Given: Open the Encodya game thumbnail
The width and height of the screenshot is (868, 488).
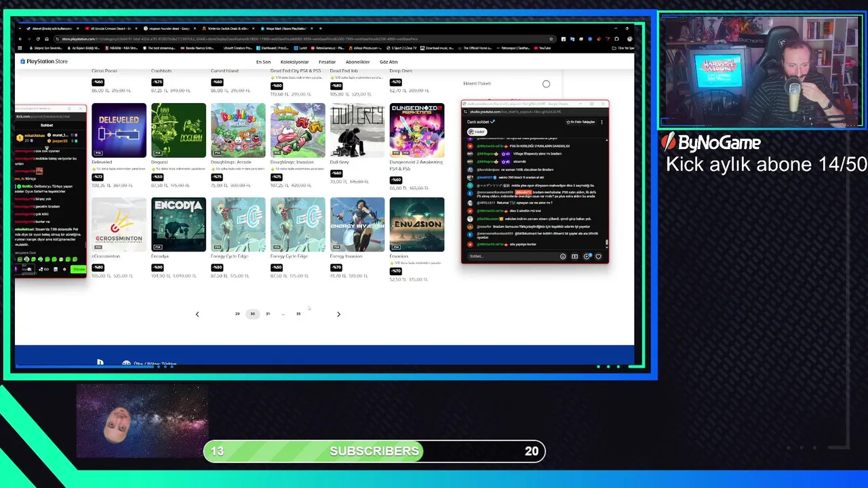Looking at the screenshot, I should tap(178, 224).
